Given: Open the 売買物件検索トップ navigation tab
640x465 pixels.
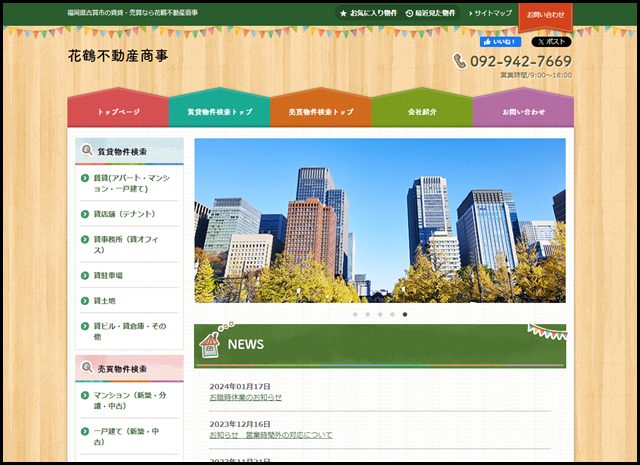Looking at the screenshot, I should pyautogui.click(x=321, y=108).
